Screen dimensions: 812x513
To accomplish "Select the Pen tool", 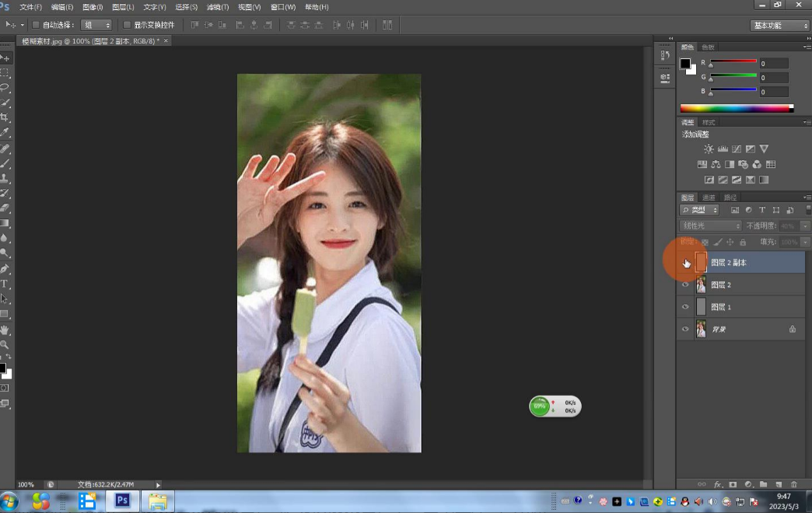I will (5, 269).
